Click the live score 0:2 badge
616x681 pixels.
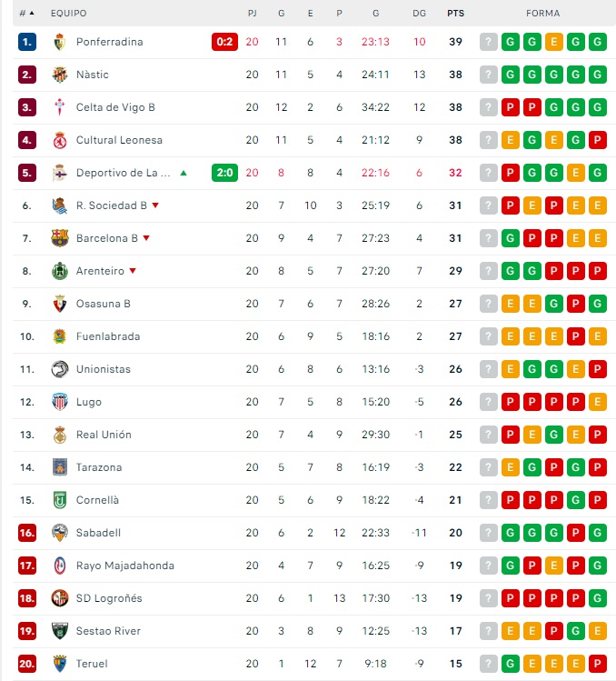coord(224,42)
